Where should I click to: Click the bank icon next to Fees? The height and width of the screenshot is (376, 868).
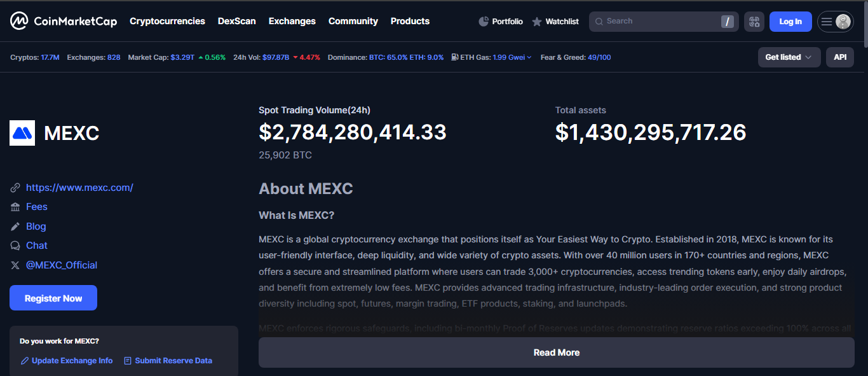tap(15, 207)
